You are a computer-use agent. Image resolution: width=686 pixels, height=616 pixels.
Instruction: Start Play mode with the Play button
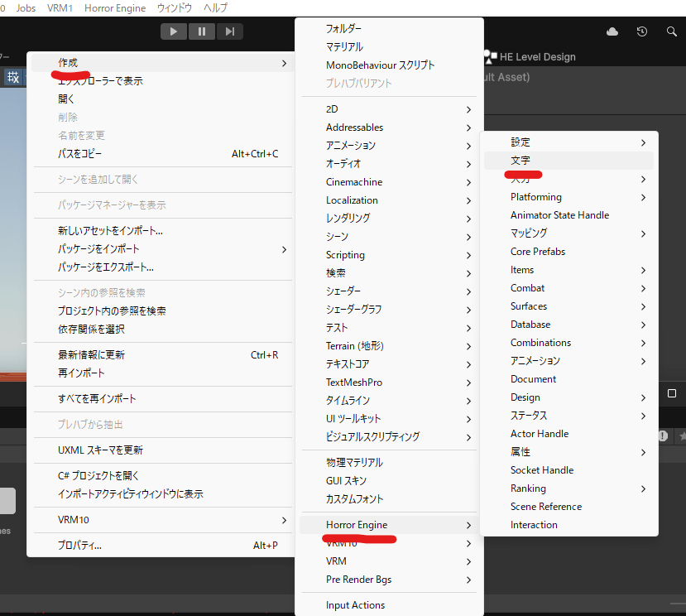(x=174, y=31)
